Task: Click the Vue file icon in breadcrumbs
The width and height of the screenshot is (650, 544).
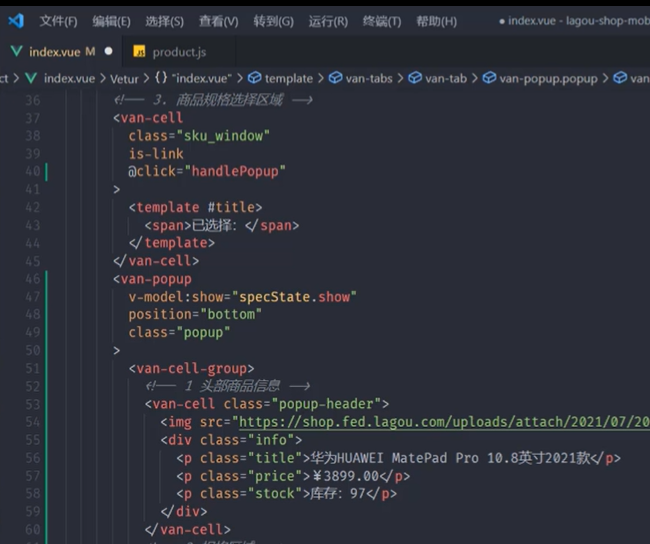Action: (x=31, y=78)
